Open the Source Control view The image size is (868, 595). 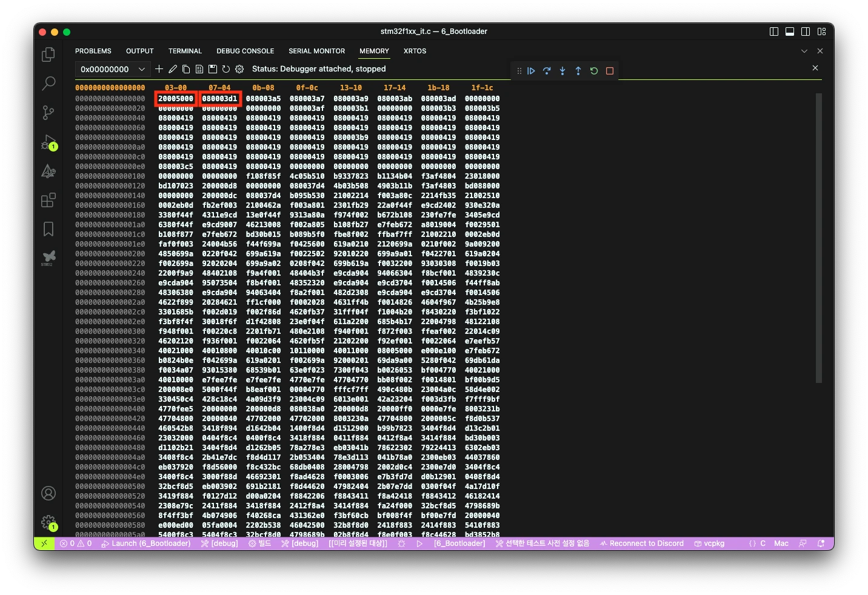tap(48, 112)
